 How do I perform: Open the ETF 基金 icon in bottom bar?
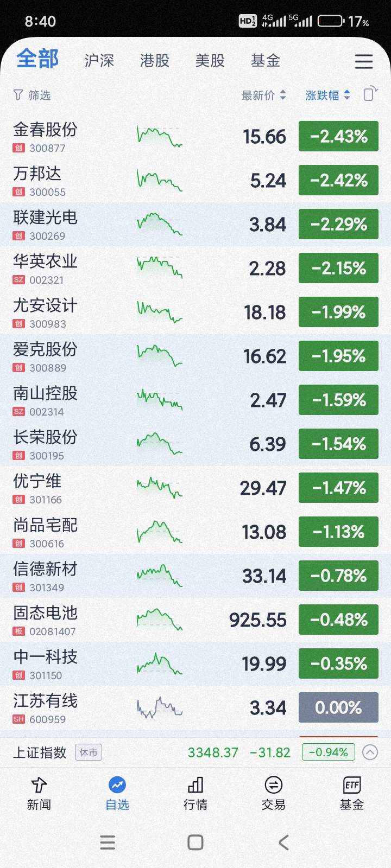[x=352, y=784]
